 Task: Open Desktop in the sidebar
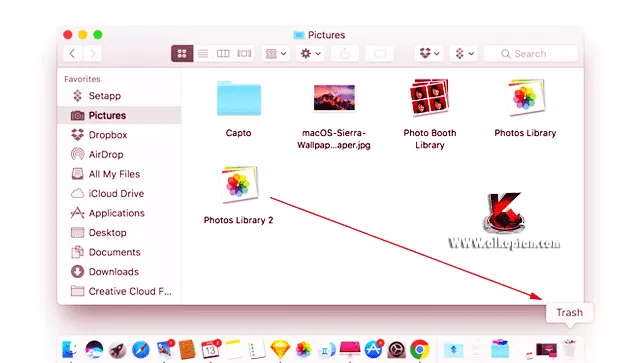point(119,233)
